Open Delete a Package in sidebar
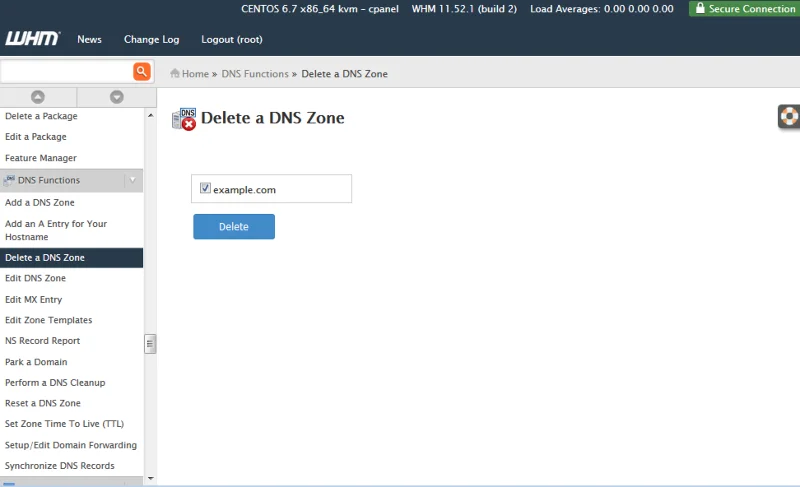The width and height of the screenshot is (800, 487). coord(41,116)
